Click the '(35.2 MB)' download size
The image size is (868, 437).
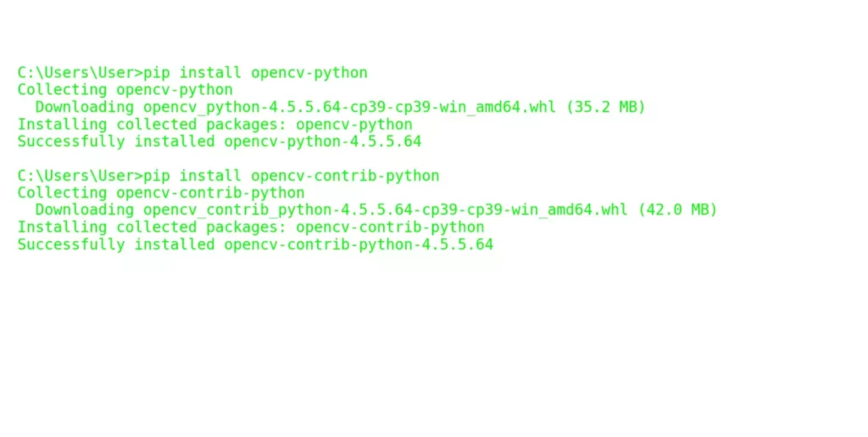coord(605,107)
